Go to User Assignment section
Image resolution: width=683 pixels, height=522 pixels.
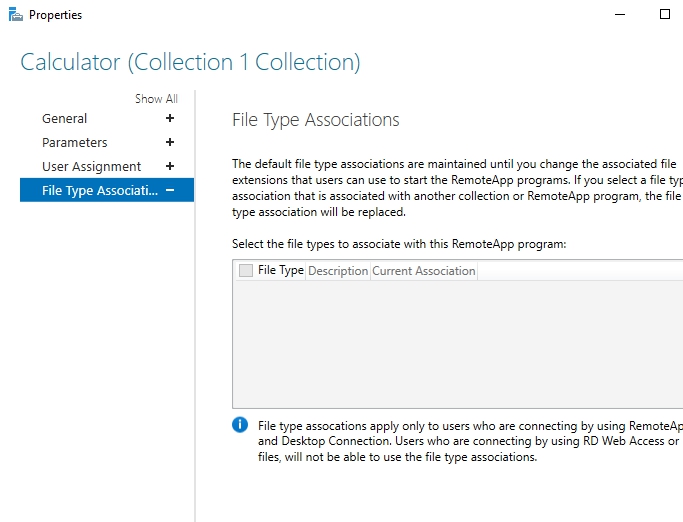[x=92, y=167]
